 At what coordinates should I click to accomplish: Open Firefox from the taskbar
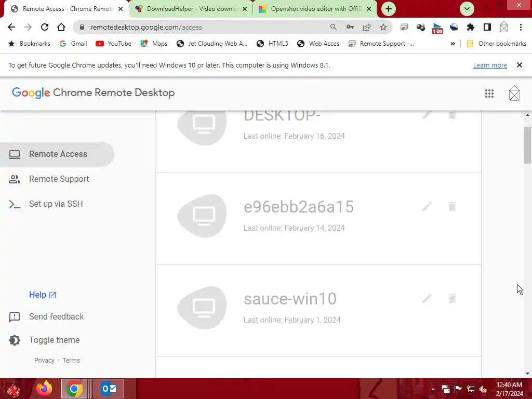point(44,389)
